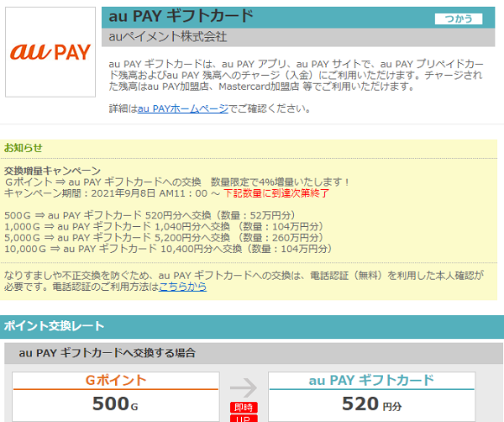Viewport: 504px width, 422px height.
Task: Click the auペイメント株式会社 company name
Action: [x=167, y=37]
